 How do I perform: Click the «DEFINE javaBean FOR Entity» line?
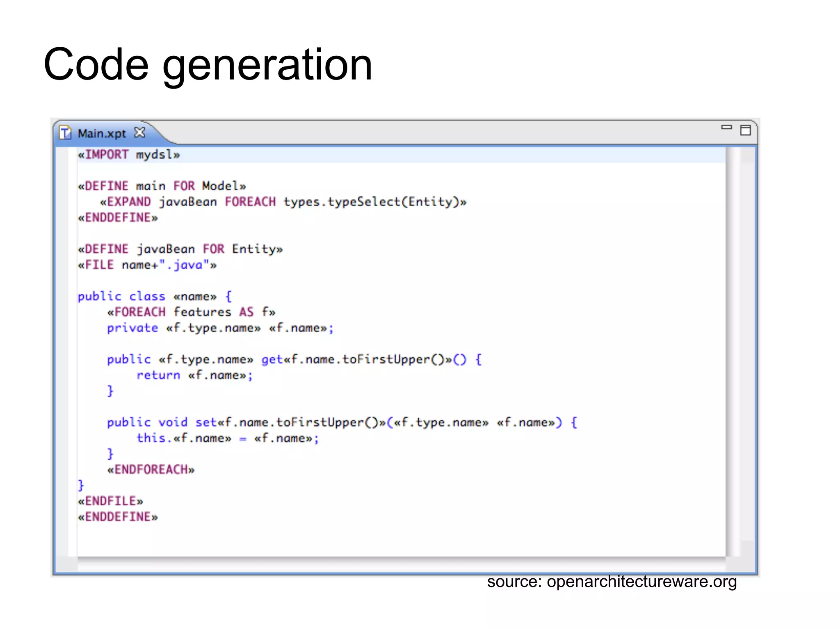coord(180,249)
